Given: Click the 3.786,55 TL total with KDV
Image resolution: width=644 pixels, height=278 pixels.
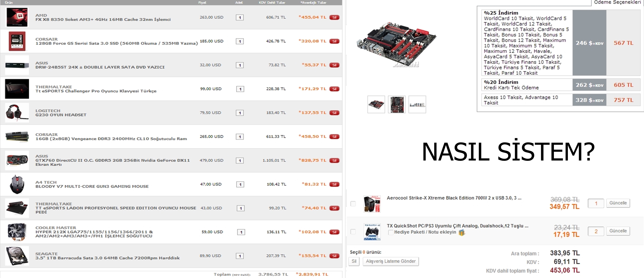Looking at the screenshot, I should [273, 274].
